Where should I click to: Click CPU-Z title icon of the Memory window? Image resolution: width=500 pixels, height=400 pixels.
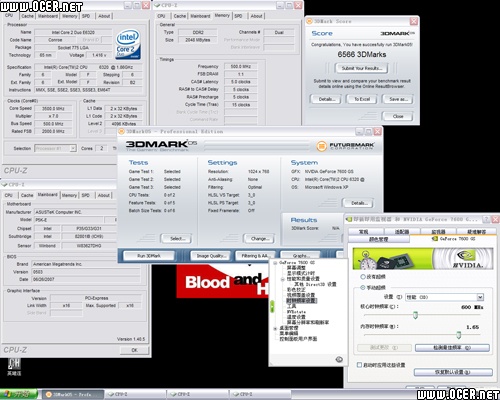click(157, 5)
